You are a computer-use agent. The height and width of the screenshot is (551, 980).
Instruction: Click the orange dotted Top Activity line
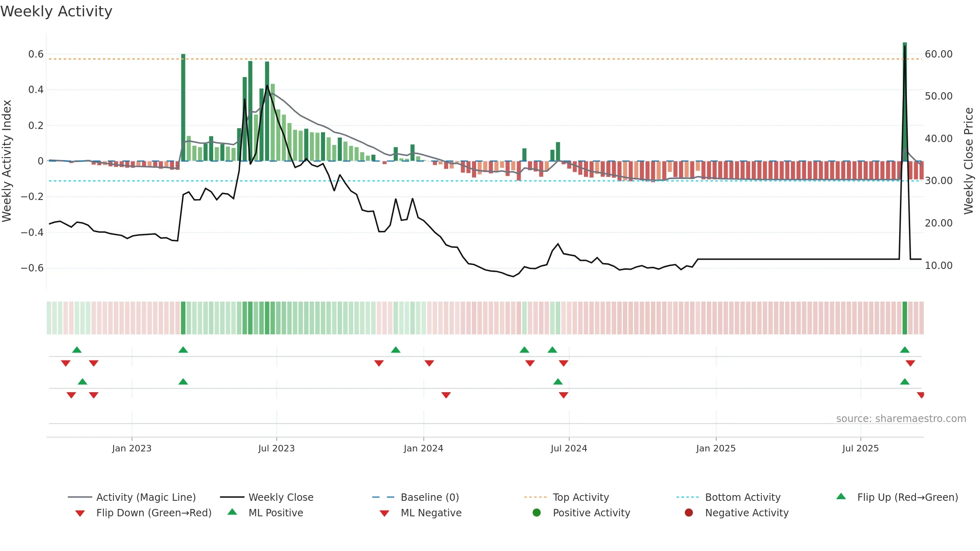(x=485, y=59)
